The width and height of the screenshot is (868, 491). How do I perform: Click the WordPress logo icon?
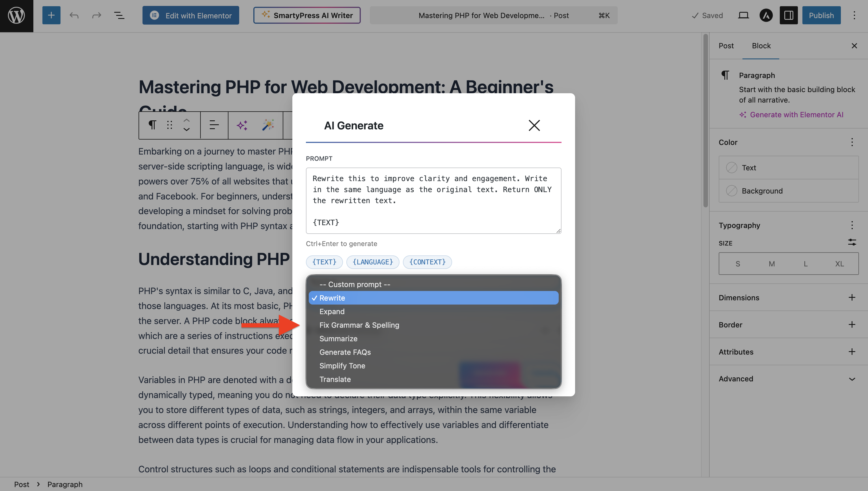(x=16, y=16)
